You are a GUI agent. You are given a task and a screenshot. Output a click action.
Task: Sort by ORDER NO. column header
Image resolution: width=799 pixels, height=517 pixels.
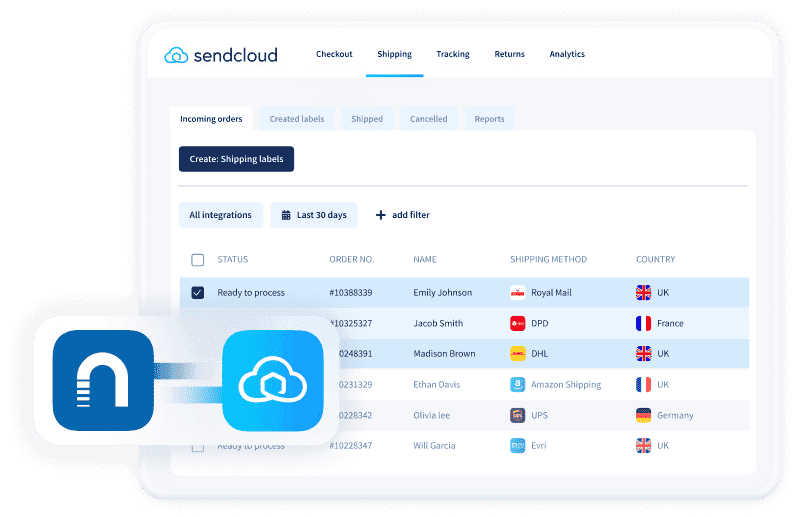pos(352,259)
